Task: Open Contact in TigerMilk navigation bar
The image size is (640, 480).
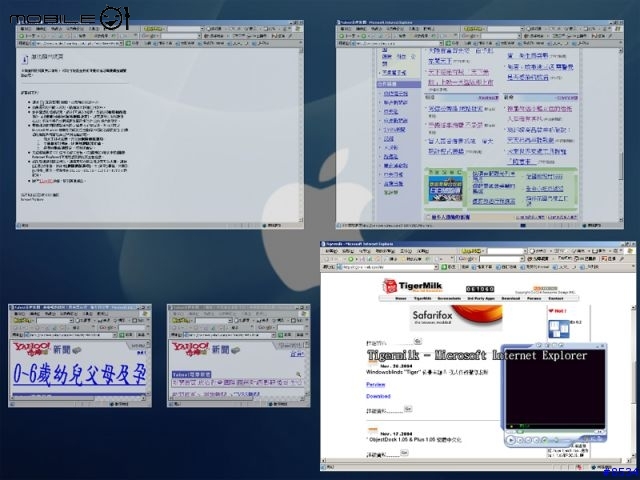Action: (556, 298)
